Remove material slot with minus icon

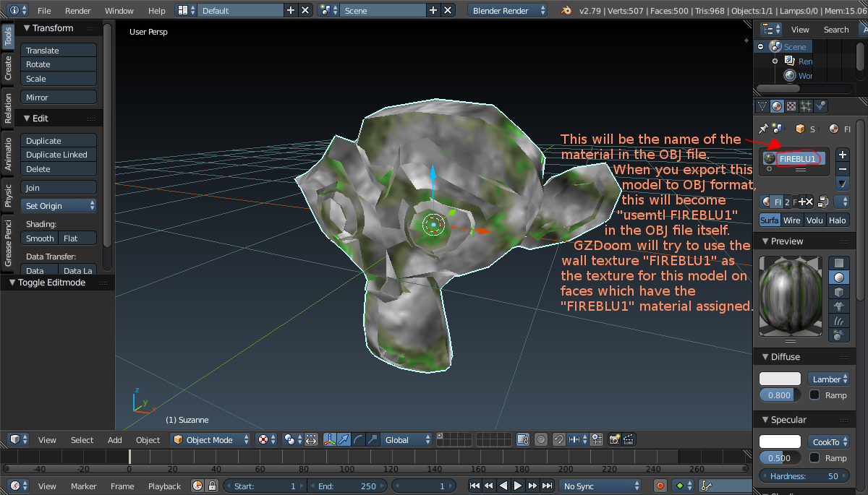point(842,169)
